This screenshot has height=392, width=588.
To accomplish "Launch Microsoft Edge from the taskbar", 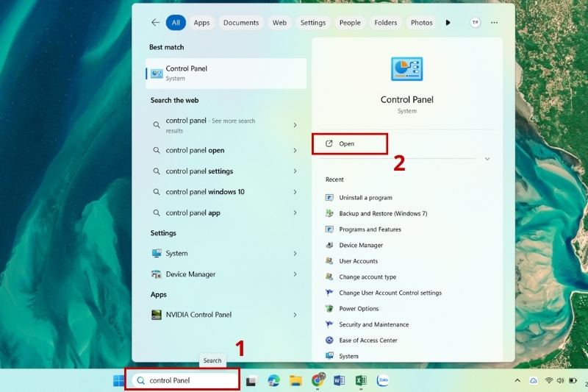I will point(273,380).
